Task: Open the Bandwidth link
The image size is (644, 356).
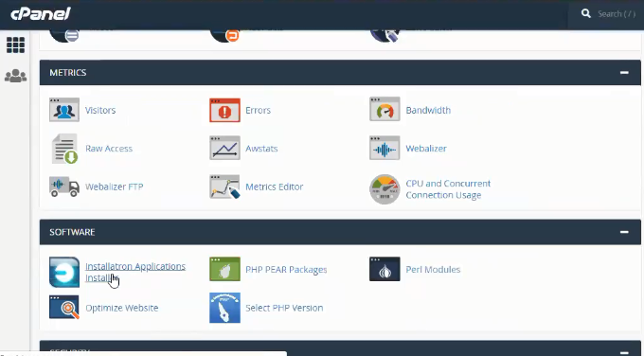Action: pos(428,110)
